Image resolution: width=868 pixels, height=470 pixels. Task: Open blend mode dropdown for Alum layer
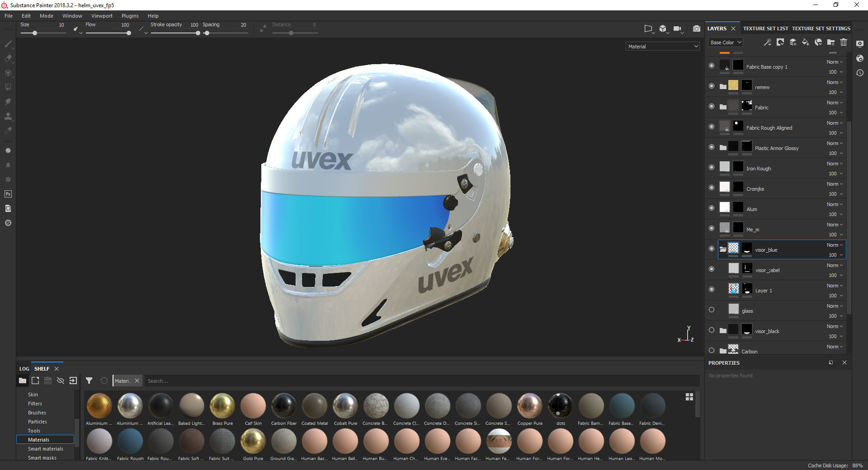[x=835, y=204]
